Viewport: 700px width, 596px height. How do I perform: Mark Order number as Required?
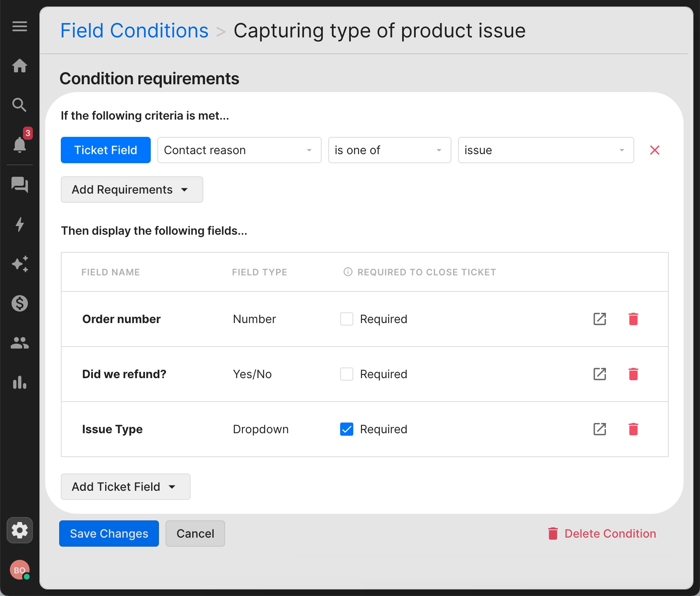point(346,319)
